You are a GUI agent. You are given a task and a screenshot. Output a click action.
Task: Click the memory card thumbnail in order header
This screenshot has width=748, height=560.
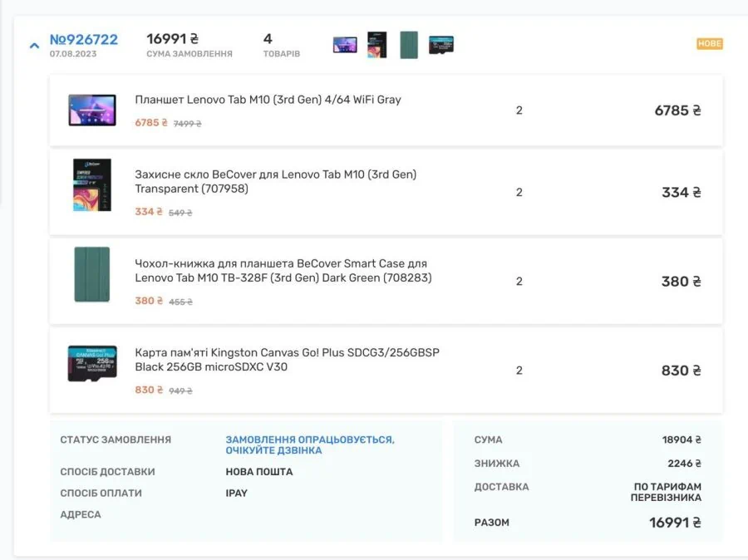pos(441,45)
